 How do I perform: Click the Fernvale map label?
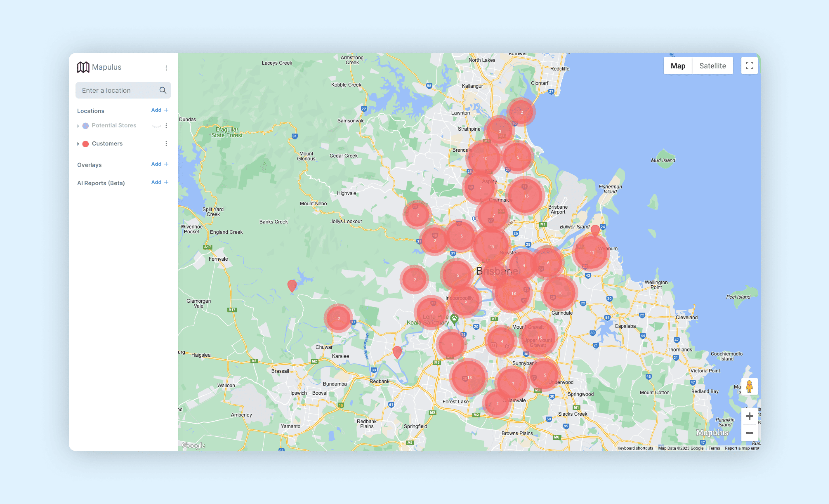pos(218,259)
